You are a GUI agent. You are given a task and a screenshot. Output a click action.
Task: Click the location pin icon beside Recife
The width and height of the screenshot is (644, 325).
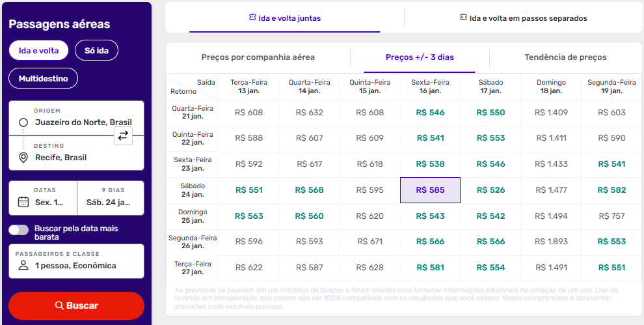23,158
